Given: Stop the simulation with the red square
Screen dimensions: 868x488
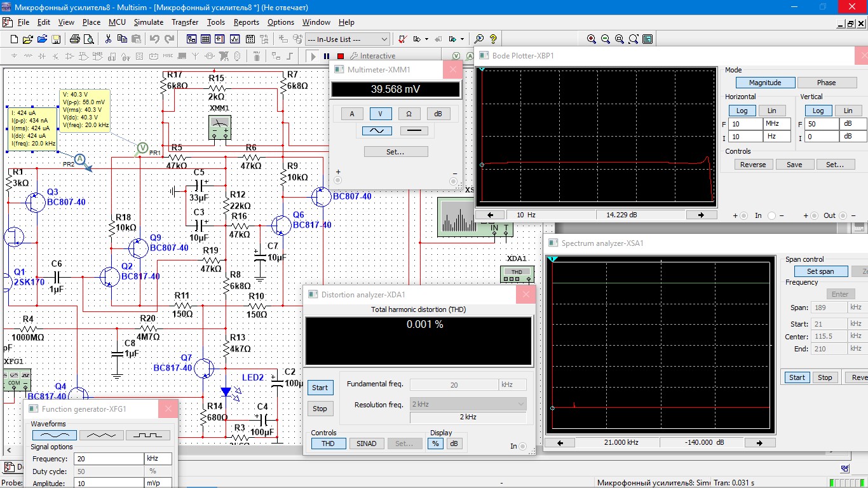Looking at the screenshot, I should coord(341,56).
